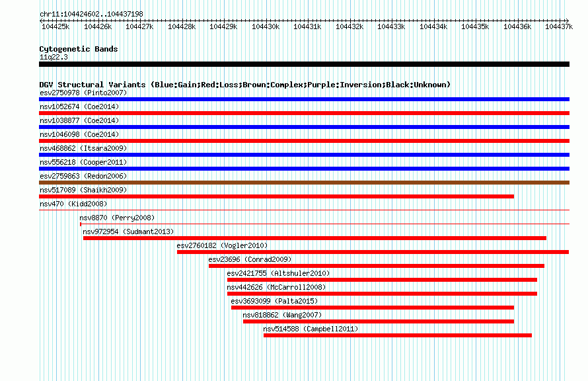Click the 104431k ruler tick label

pyautogui.click(x=307, y=26)
